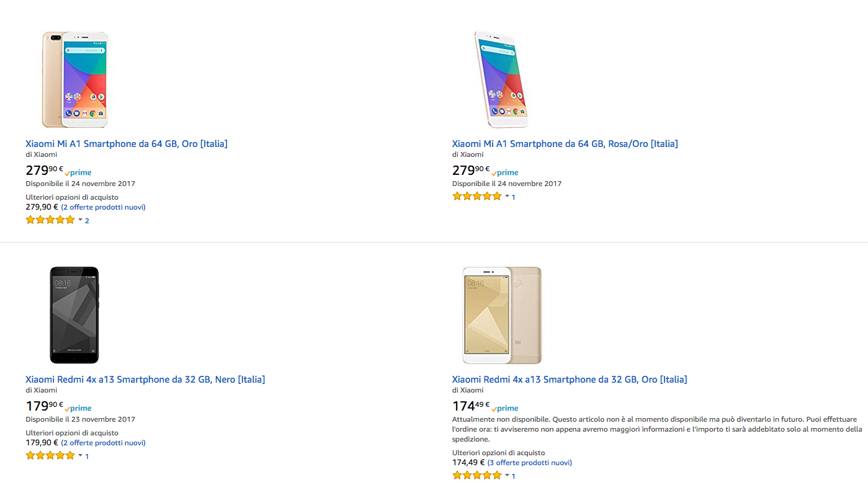Screen dimensions: 868x485
Task: Open the gold Xiaomi Mi A1 product image
Action: tap(75, 79)
